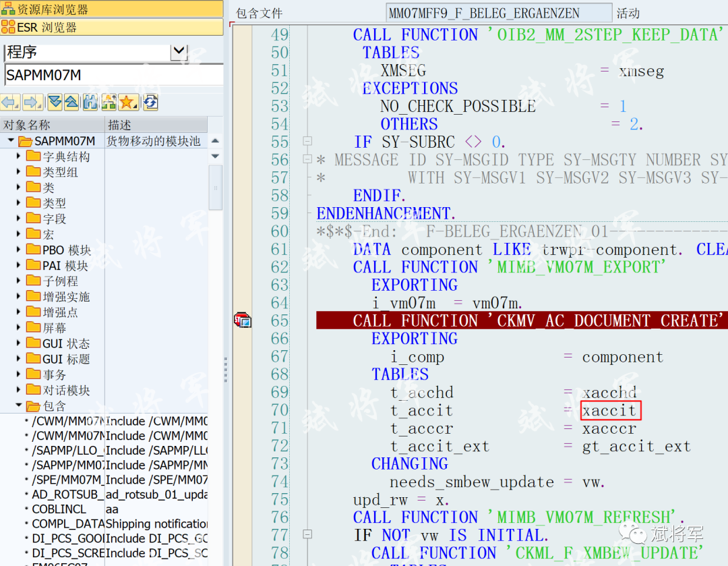Click the object tree scroll-down arrow

click(215, 156)
